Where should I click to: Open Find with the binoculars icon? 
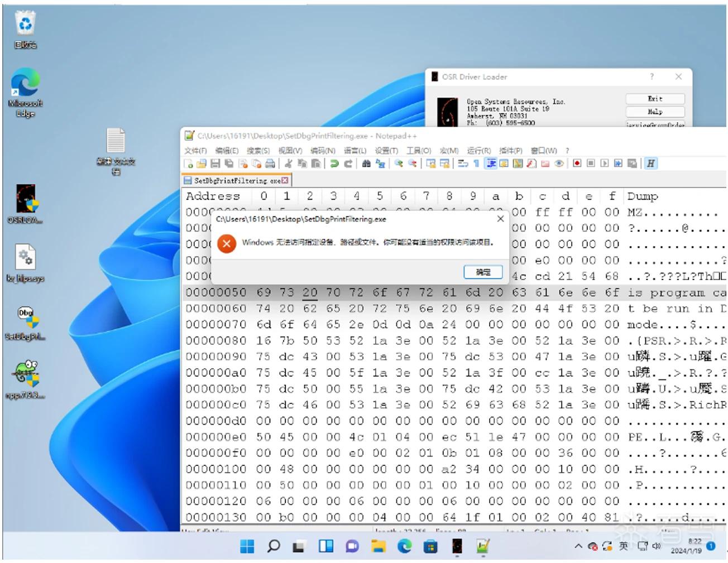click(366, 163)
